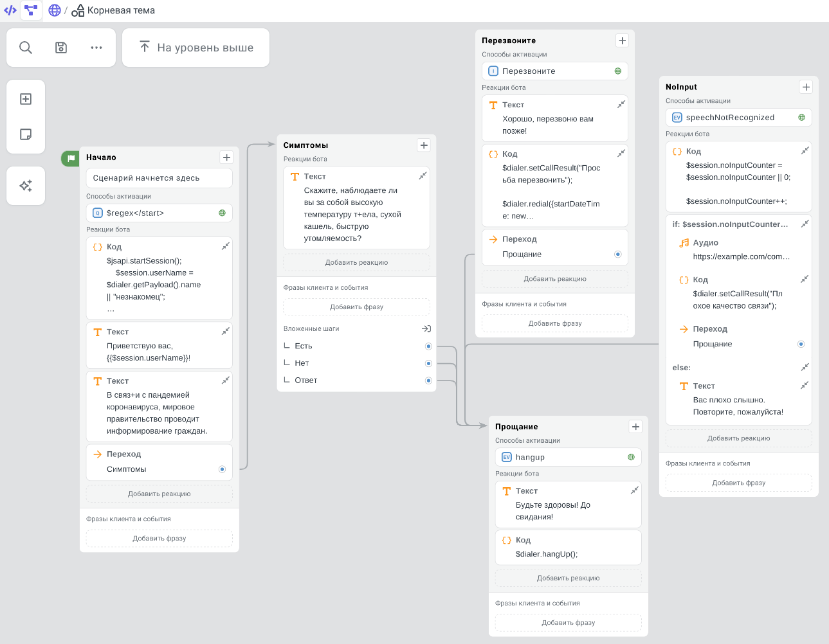Image resolution: width=829 pixels, height=644 pixels.
Task: Click the На уровень выше button
Action: 196,48
